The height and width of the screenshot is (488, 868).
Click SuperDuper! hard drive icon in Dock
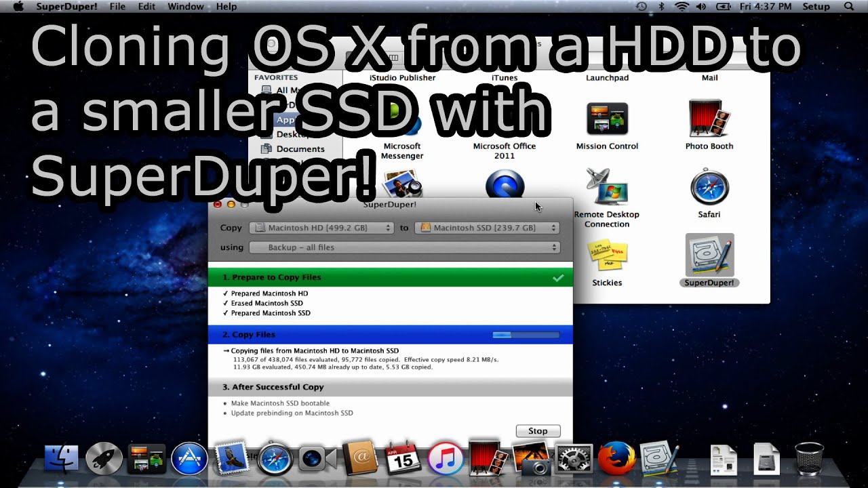(x=658, y=460)
